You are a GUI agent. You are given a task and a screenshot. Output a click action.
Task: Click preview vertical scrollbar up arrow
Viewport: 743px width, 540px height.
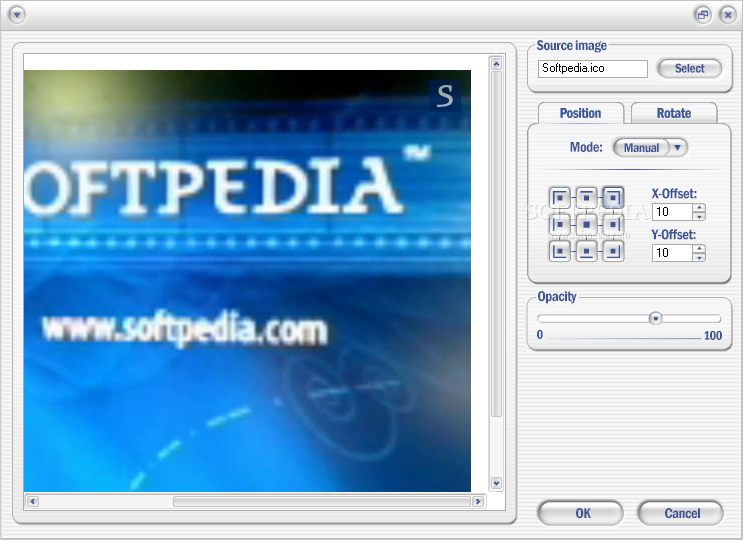[x=496, y=63]
